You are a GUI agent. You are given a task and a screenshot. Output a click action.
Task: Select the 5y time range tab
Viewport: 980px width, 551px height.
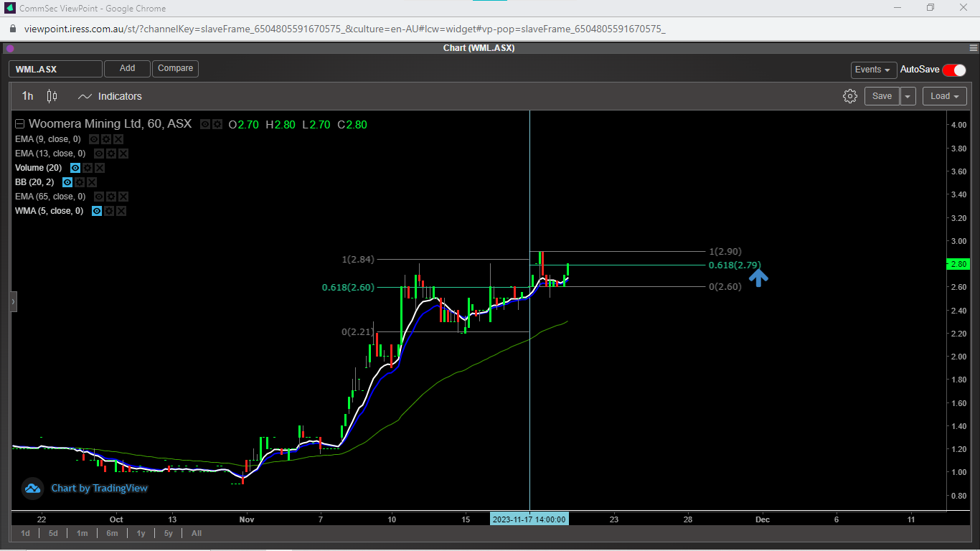click(169, 533)
